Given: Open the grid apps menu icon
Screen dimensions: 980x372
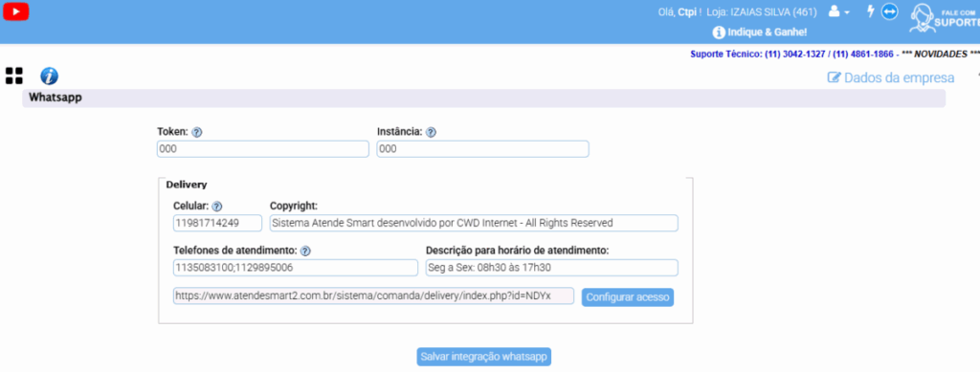Looking at the screenshot, I should tap(13, 77).
